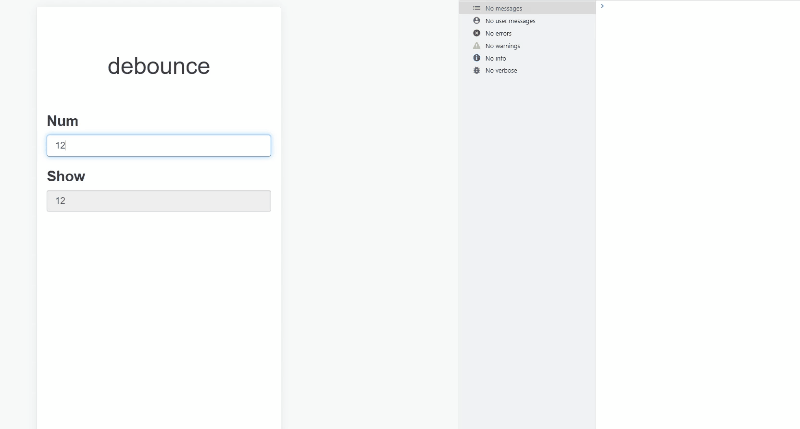This screenshot has width=800, height=429.
Task: Click the user icon beside No user messages
Action: pos(477,20)
